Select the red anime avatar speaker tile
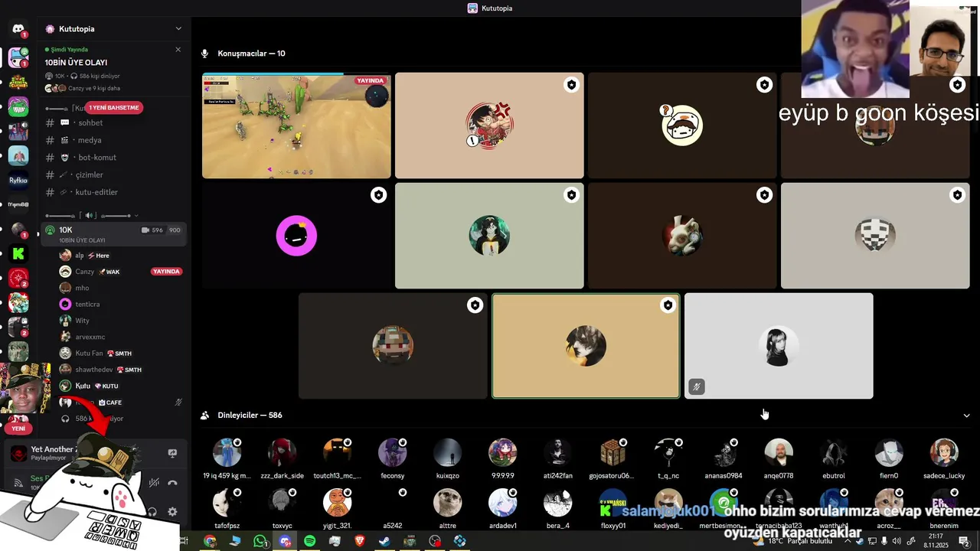The width and height of the screenshot is (980, 551). [x=489, y=126]
